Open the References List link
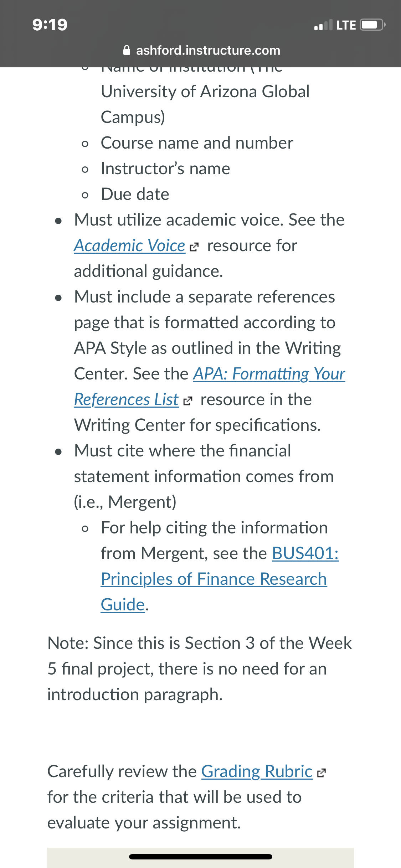 (126, 399)
